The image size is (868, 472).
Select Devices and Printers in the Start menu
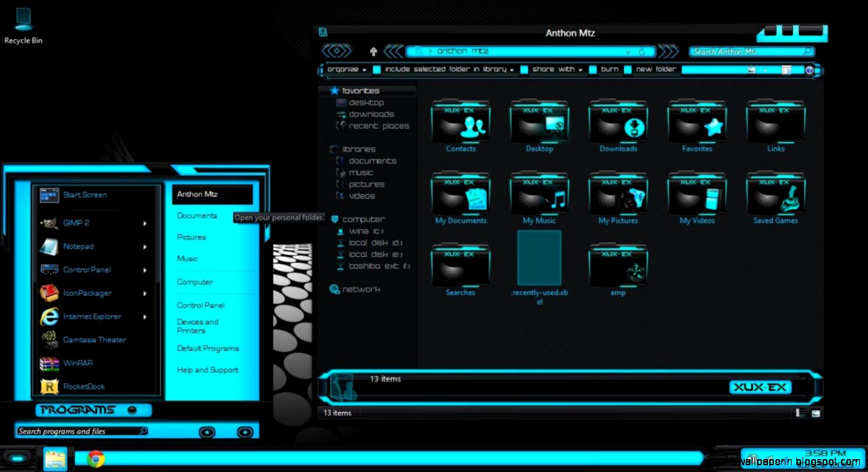tap(197, 326)
